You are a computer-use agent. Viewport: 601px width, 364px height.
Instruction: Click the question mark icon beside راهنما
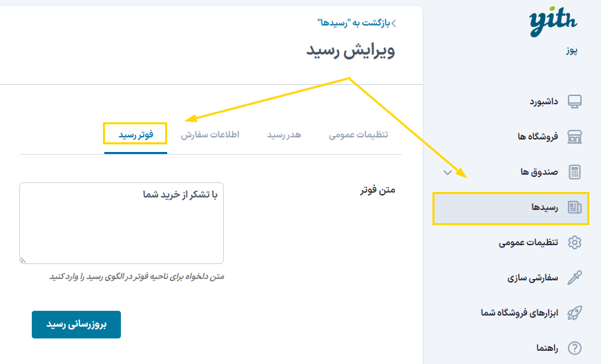(x=575, y=348)
